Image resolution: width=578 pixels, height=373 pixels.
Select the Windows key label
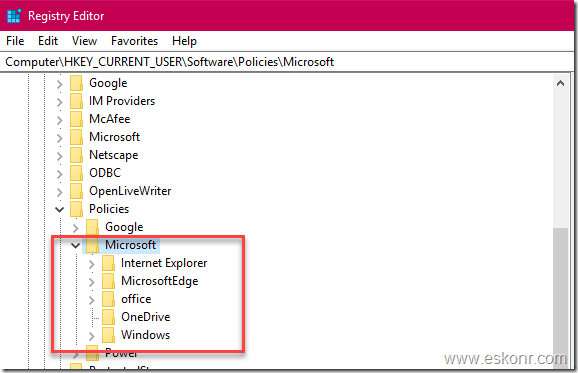coord(146,335)
